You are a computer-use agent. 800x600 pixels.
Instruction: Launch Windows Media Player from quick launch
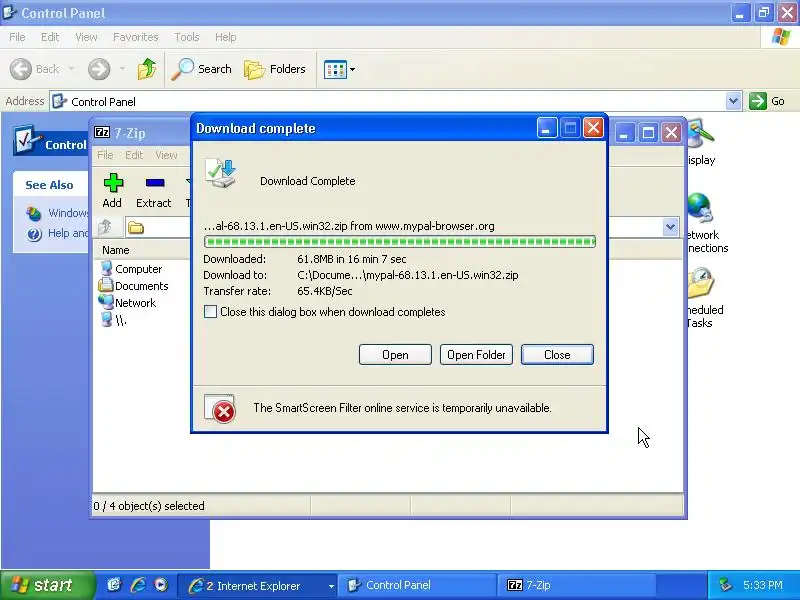click(x=161, y=585)
